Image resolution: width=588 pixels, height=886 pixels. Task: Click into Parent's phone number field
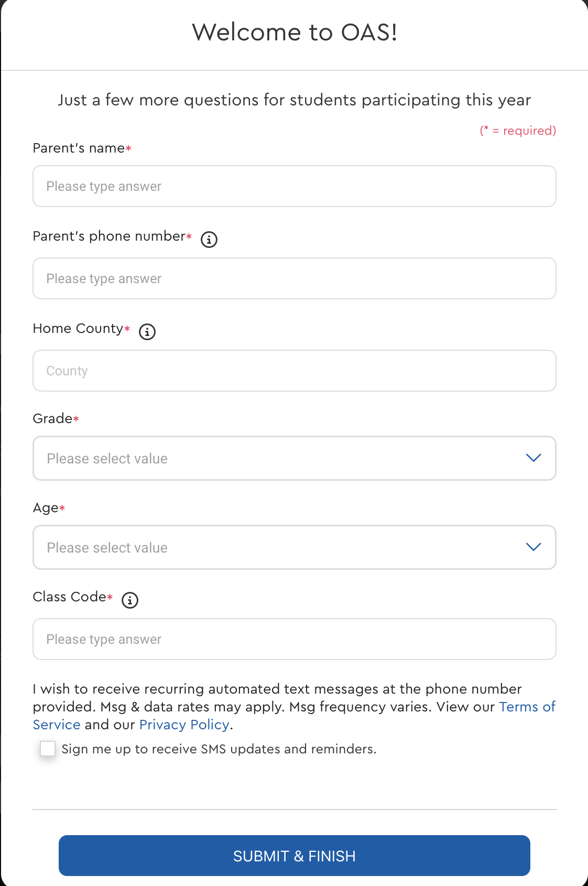295,278
